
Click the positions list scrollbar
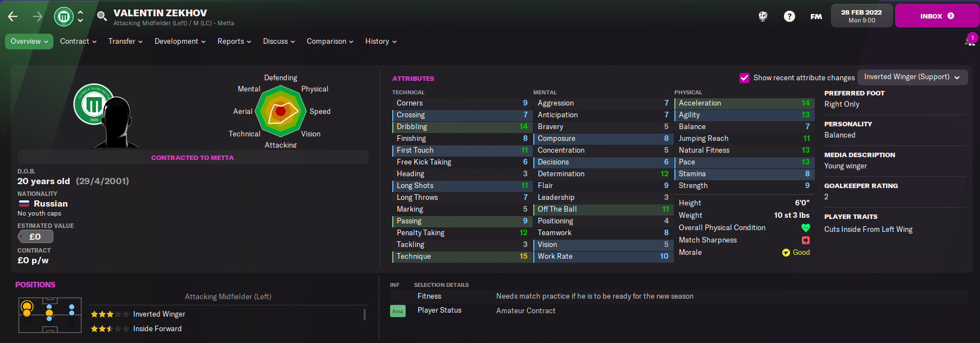[365, 314]
